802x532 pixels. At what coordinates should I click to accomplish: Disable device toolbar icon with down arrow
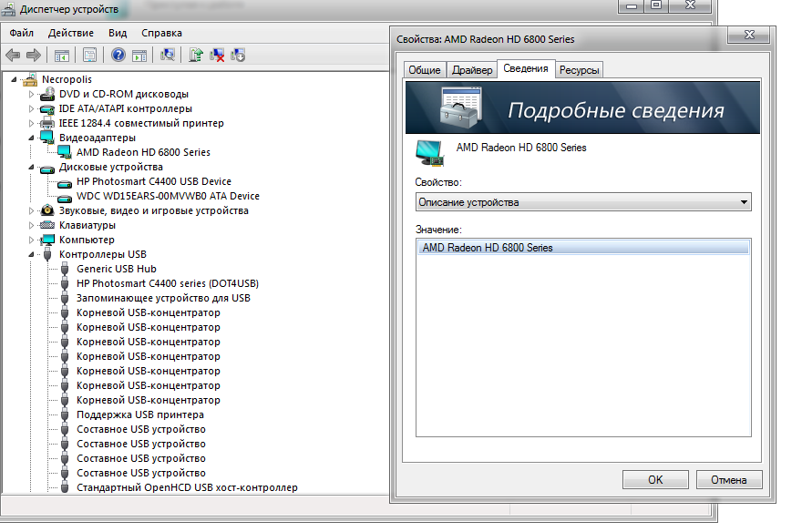239,55
